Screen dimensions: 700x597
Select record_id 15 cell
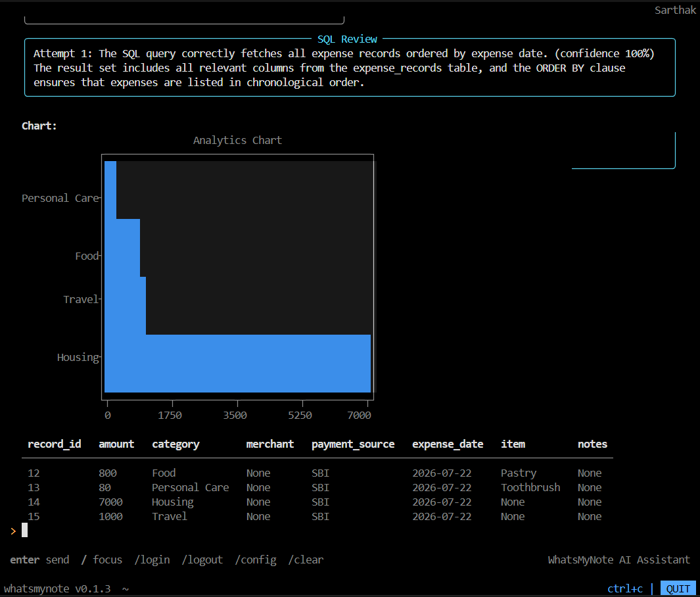tap(34, 516)
